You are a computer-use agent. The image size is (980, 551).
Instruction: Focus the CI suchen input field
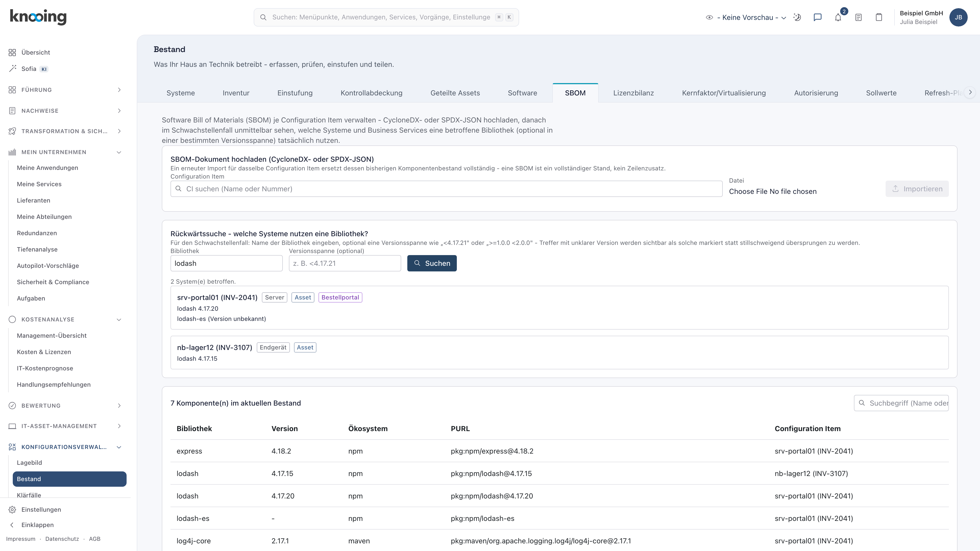446,189
